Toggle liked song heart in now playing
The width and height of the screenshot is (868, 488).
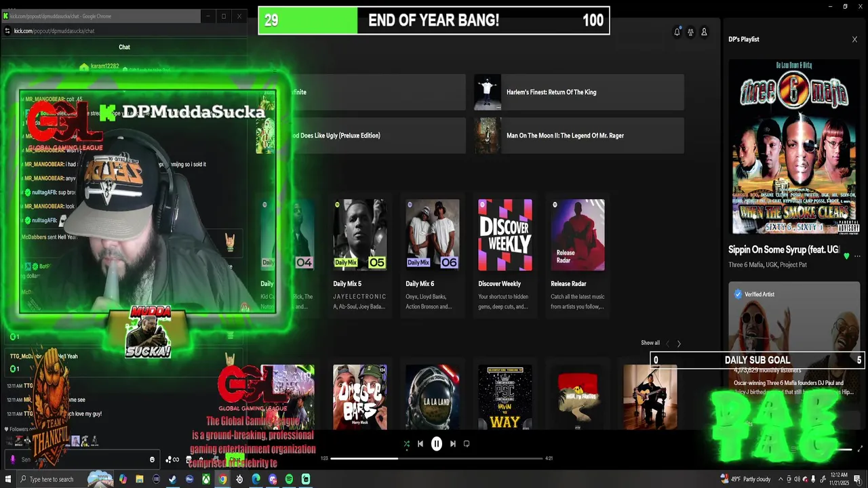[x=846, y=256]
